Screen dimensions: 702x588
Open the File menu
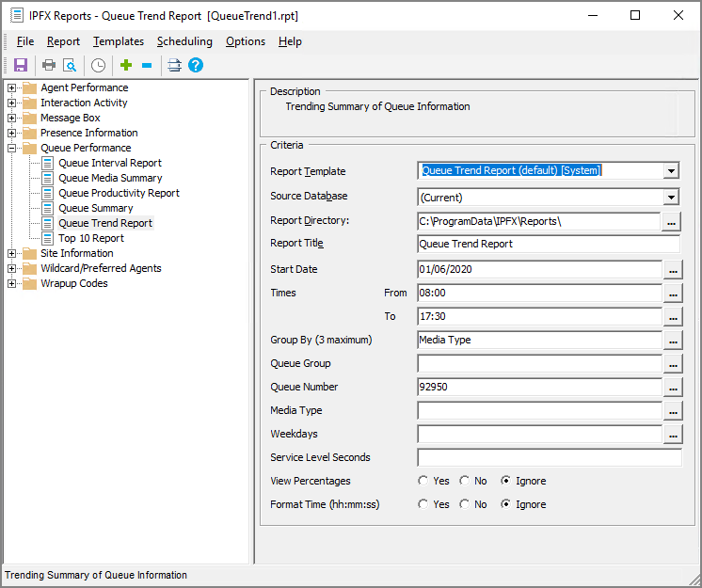(25, 41)
